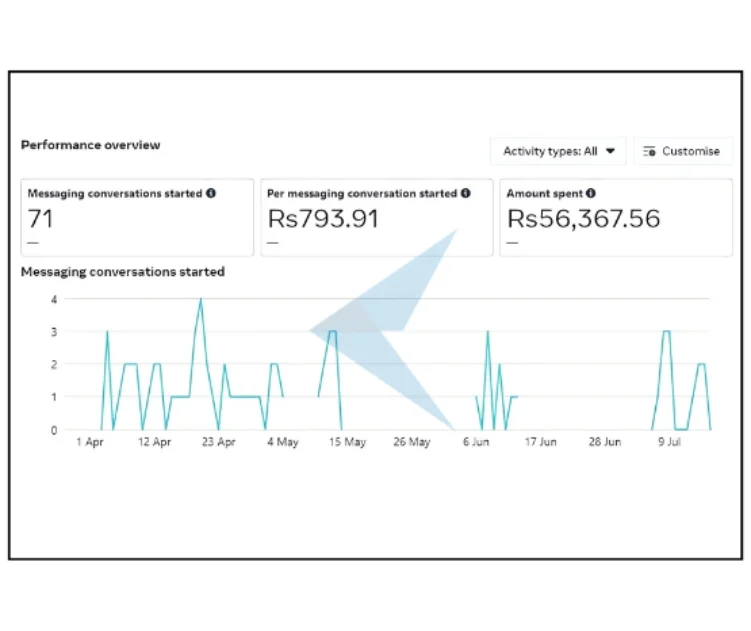Click the 23 Apr date axis label

point(217,442)
